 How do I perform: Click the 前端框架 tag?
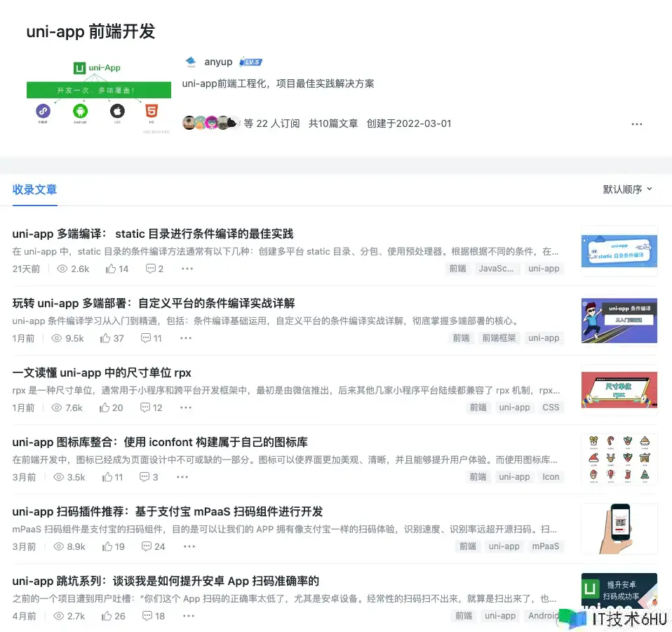499,338
